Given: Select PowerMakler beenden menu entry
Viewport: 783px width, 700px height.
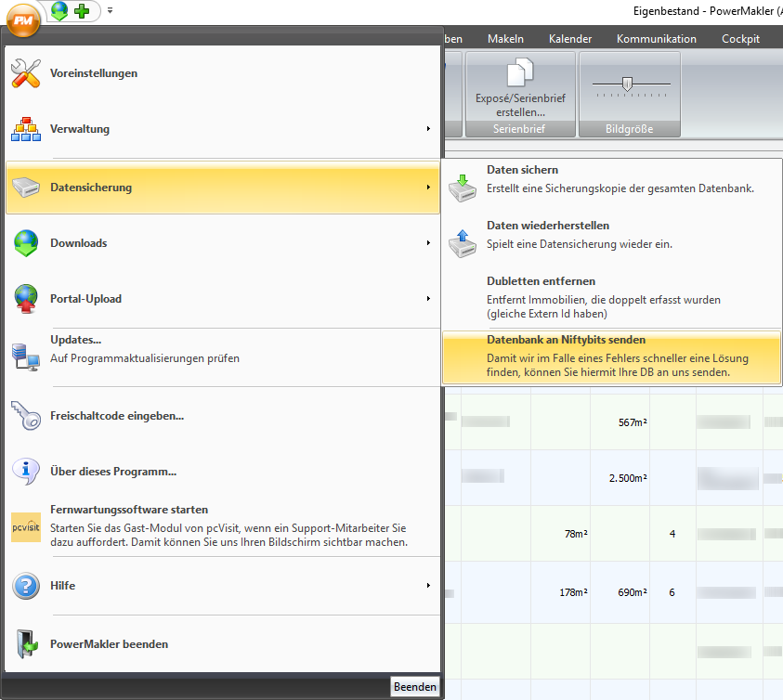Looking at the screenshot, I should (223, 644).
